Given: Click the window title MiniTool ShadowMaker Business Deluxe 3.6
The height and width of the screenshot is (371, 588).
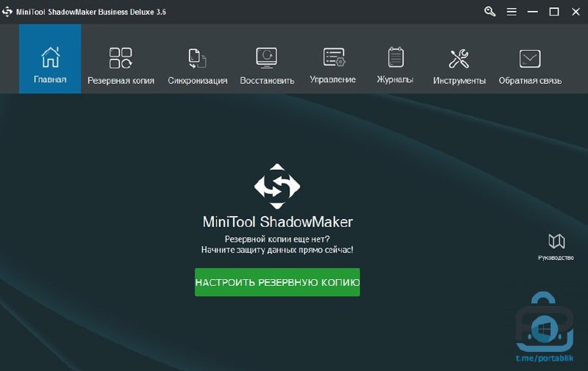Looking at the screenshot, I should pyautogui.click(x=90, y=12).
